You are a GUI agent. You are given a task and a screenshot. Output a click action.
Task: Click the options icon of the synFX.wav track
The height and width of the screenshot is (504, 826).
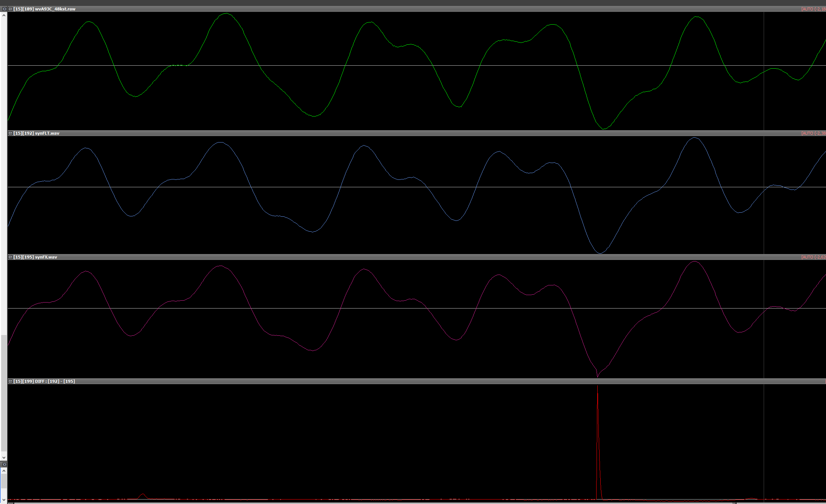pos(10,257)
